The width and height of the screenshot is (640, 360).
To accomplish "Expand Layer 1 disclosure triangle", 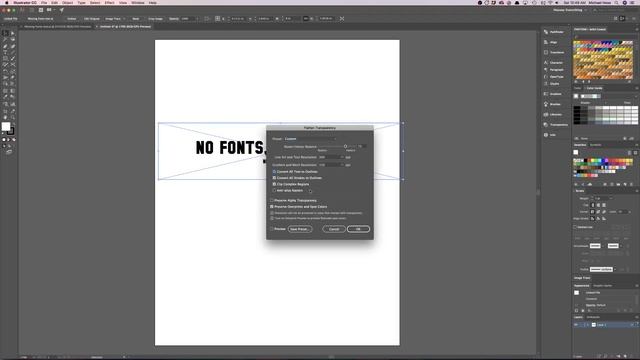I will tap(588, 325).
